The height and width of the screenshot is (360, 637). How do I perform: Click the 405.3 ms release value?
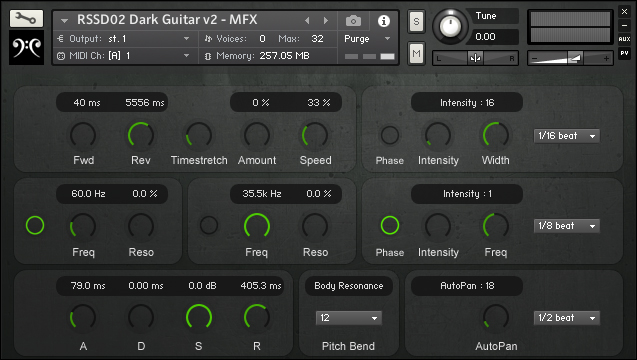pyautogui.click(x=261, y=286)
